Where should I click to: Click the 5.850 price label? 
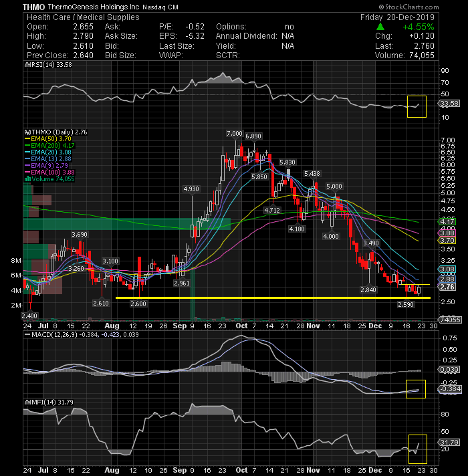[x=259, y=176]
